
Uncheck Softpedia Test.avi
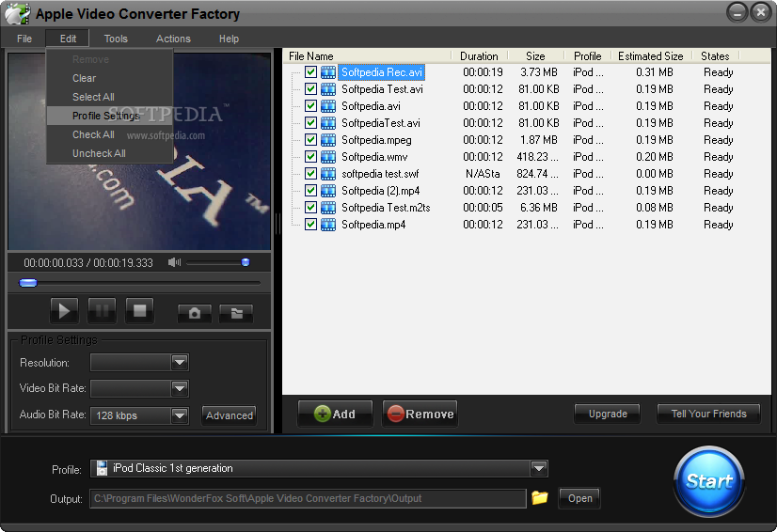[310, 89]
